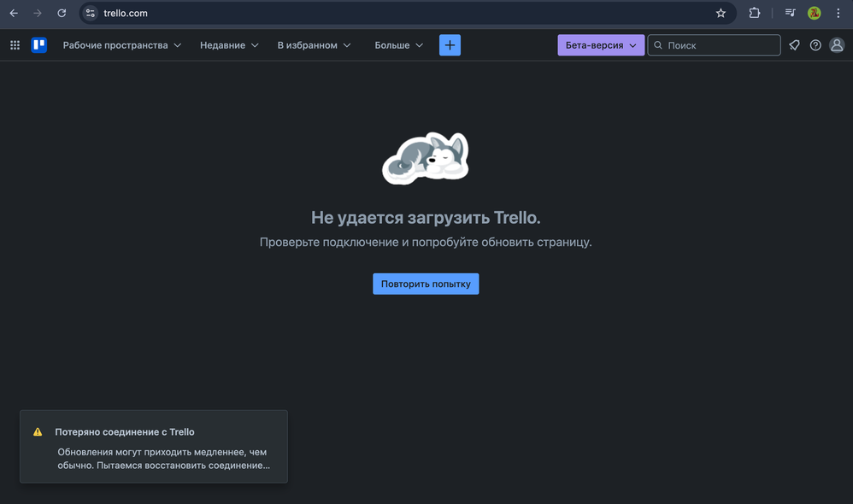Open the Chrome profile avatar
The image size is (853, 504).
pos(814,13)
